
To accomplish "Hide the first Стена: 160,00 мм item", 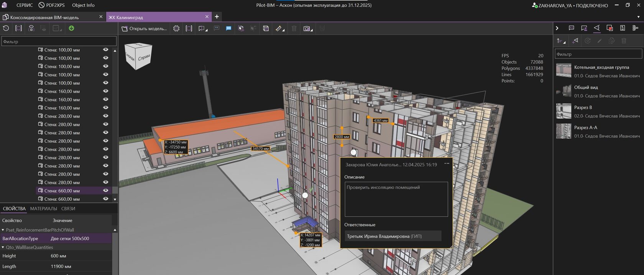I will click(x=105, y=91).
